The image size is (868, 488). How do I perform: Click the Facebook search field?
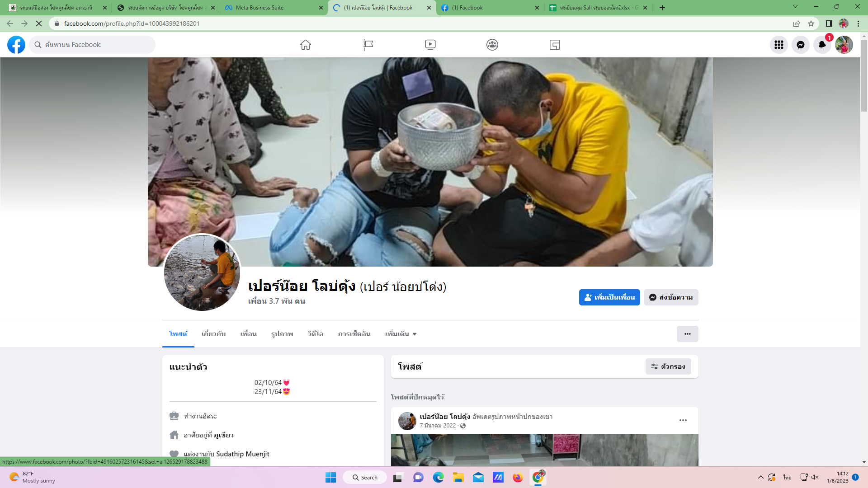point(95,45)
